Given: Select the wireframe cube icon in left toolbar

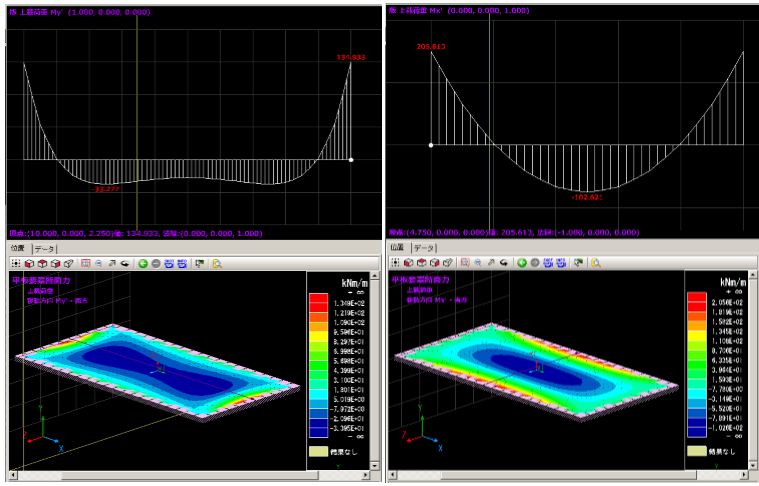Looking at the screenshot, I should coord(68,263).
